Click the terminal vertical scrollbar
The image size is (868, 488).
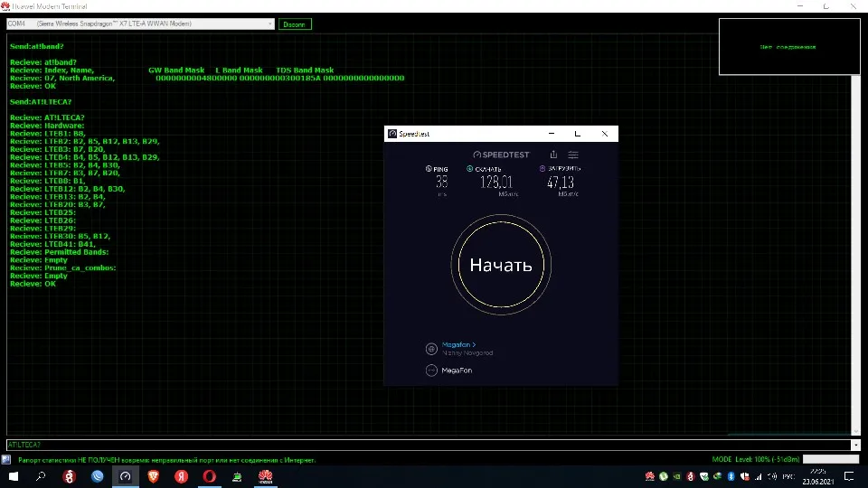click(x=856, y=255)
